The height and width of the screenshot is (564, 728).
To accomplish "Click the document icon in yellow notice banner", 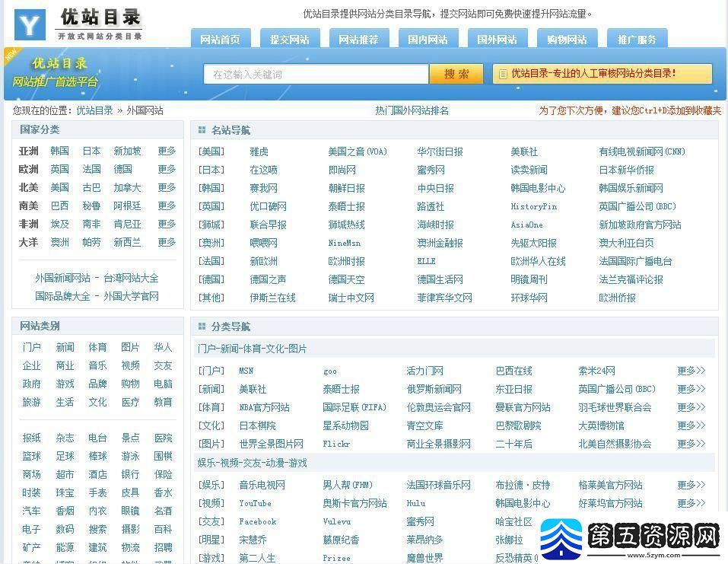I will [503, 74].
